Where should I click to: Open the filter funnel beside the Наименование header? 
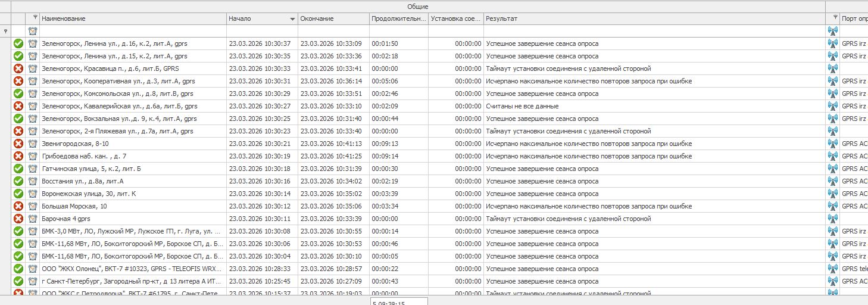35,18
